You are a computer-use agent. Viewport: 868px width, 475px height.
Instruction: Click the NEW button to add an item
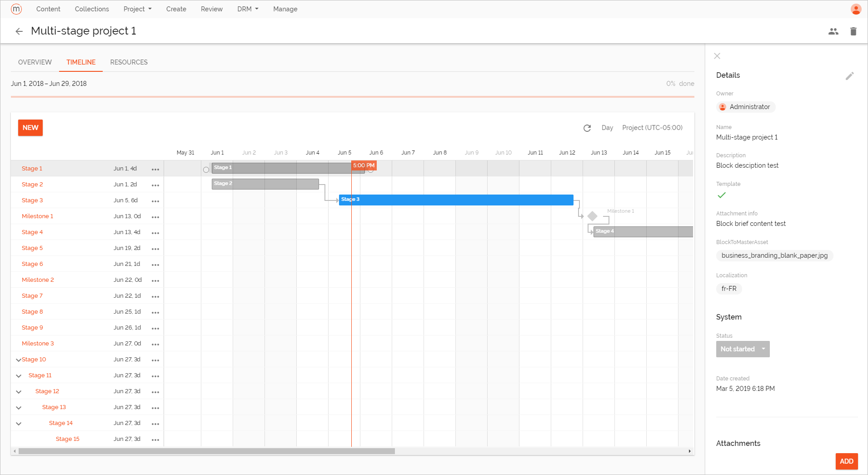click(x=30, y=128)
